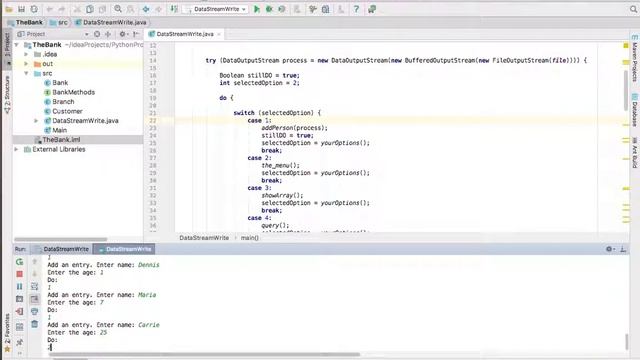
Task: Toggle scroll to end in console
Action: click(x=35, y=299)
